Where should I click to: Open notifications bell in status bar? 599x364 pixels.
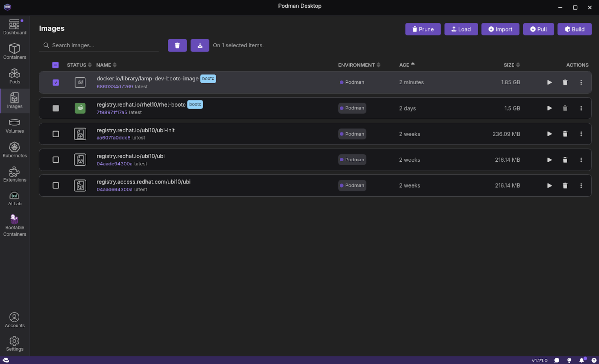coord(581,360)
